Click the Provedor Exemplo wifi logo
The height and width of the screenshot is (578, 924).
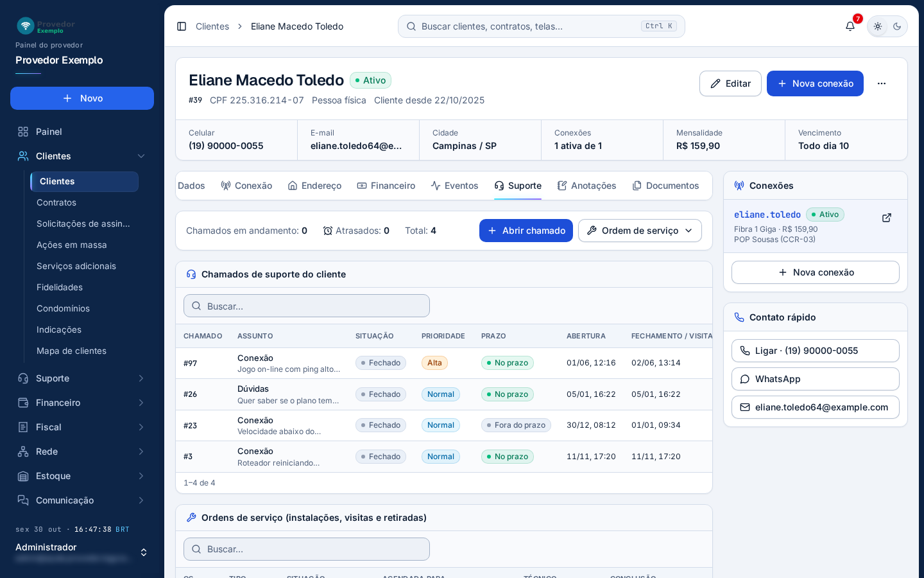click(x=26, y=26)
